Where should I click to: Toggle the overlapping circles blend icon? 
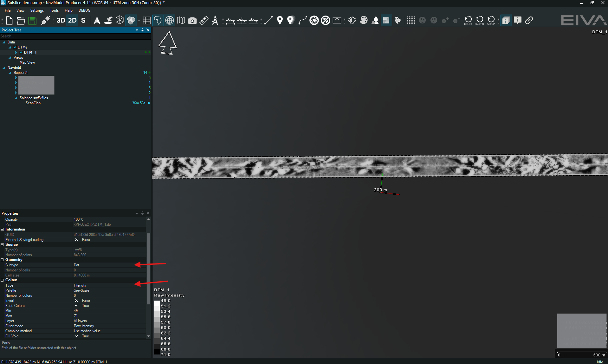(131, 21)
